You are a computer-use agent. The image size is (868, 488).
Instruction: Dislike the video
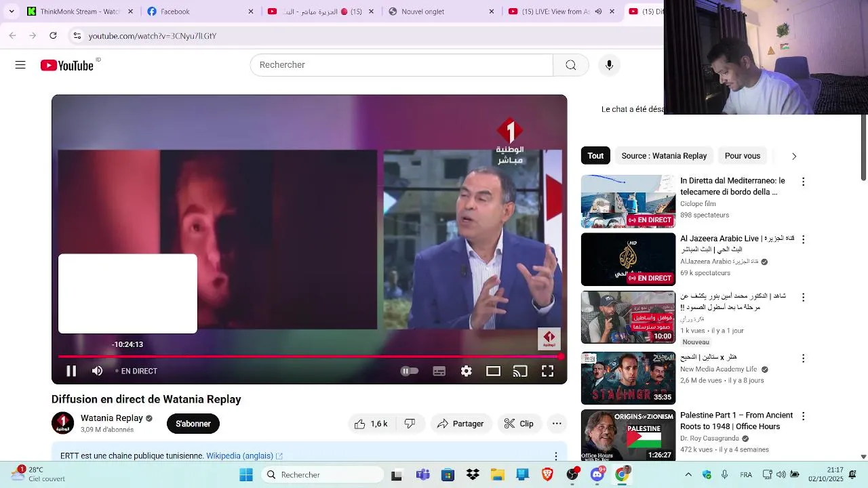[410, 424]
